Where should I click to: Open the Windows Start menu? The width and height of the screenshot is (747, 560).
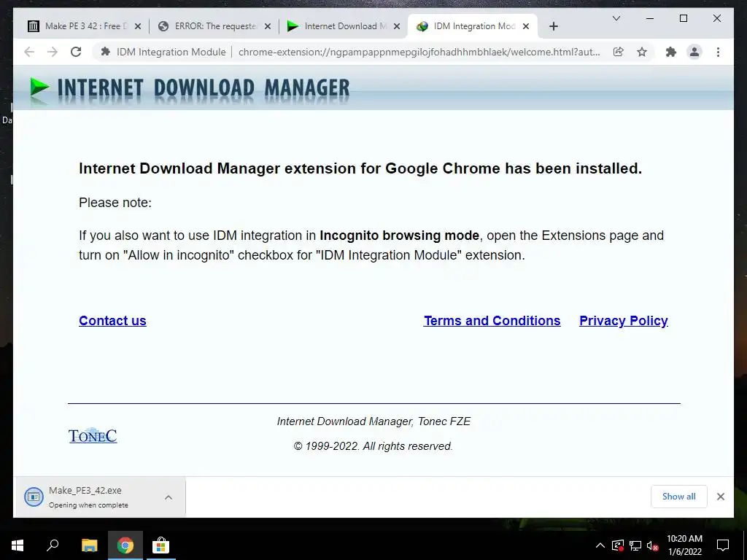(18, 545)
